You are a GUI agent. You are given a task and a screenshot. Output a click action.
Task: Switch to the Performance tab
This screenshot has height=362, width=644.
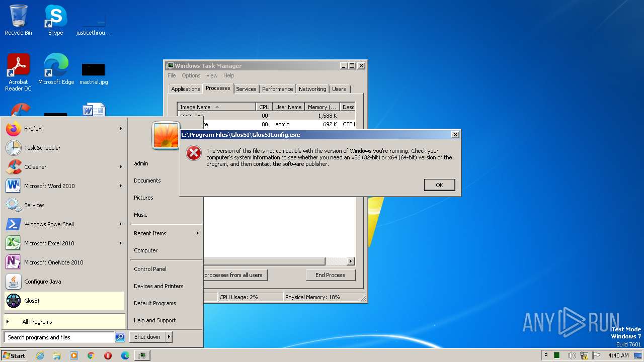pos(277,89)
